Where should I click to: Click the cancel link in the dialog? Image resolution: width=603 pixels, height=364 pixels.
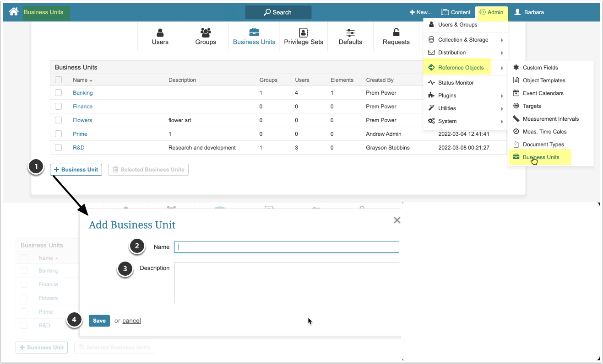coord(131,321)
